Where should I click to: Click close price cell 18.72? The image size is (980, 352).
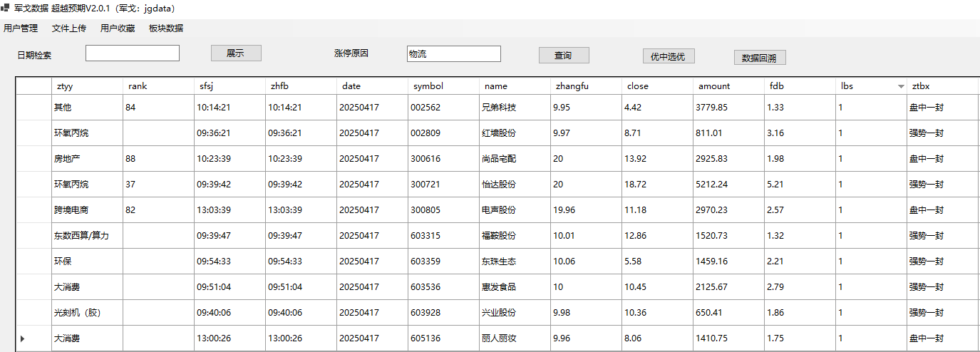tap(657, 185)
